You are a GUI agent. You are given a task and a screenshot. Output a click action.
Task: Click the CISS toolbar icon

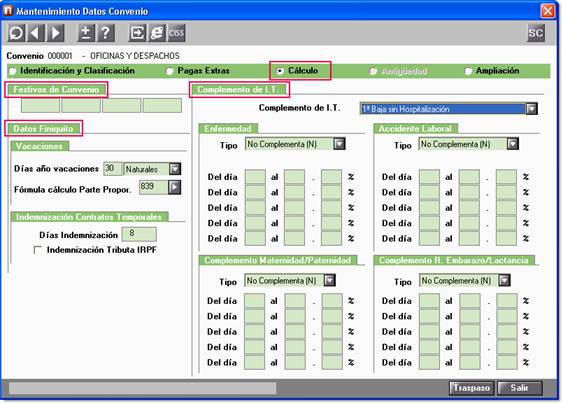click(176, 33)
